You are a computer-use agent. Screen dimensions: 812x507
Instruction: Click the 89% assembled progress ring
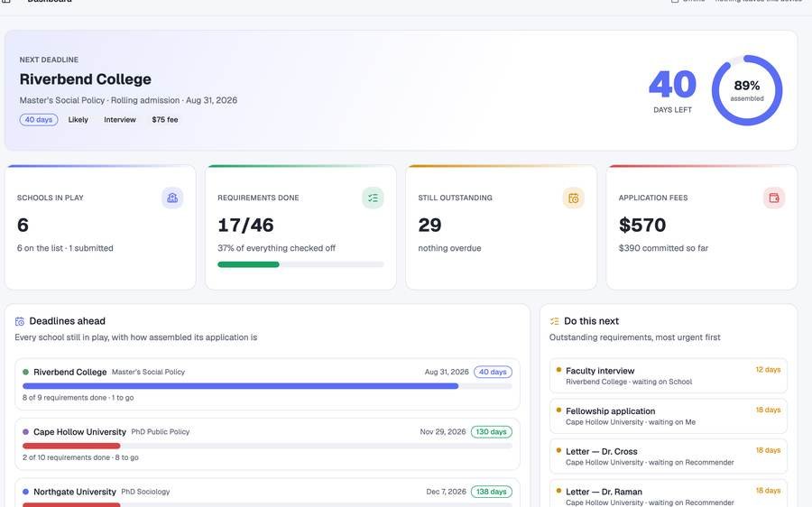747,90
